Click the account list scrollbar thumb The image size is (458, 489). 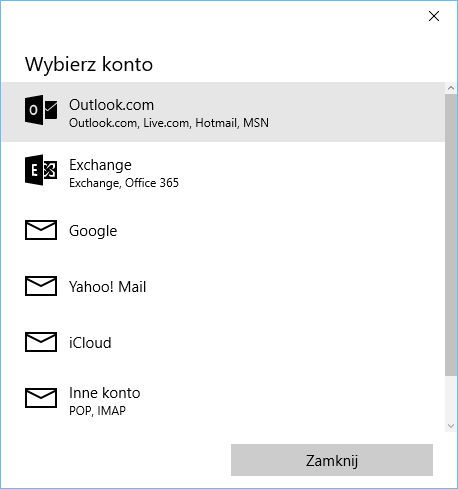(x=451, y=236)
